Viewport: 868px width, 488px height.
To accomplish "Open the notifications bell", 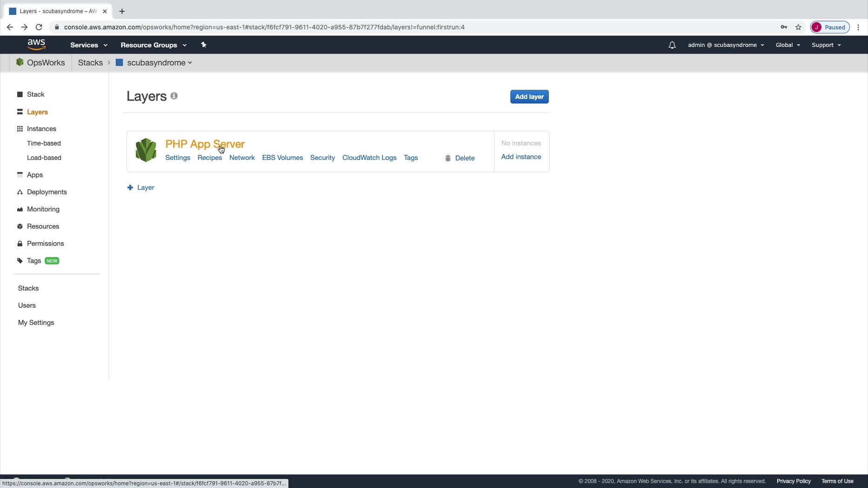I will [672, 45].
